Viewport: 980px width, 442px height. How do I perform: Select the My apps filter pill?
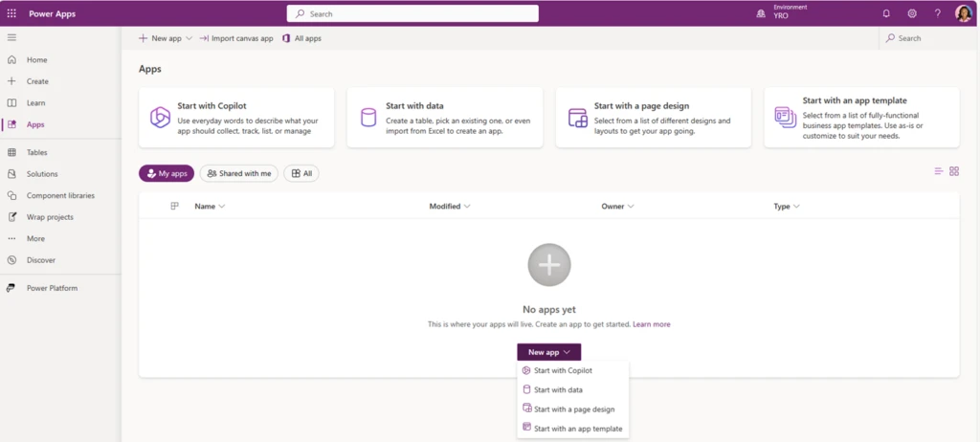(167, 174)
